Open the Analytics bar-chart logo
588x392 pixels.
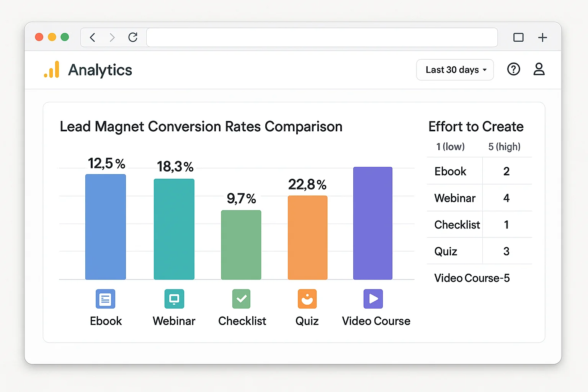[x=52, y=70]
